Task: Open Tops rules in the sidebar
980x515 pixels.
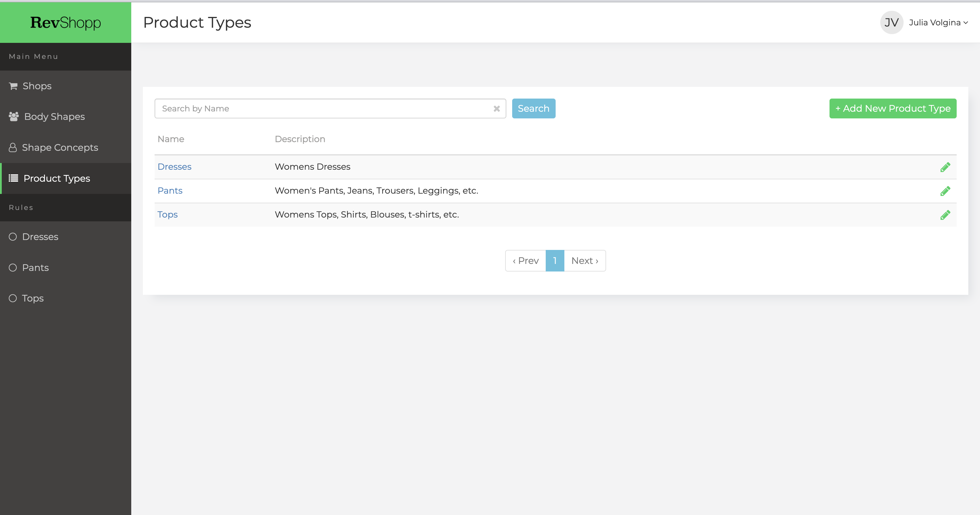Action: 65,298
